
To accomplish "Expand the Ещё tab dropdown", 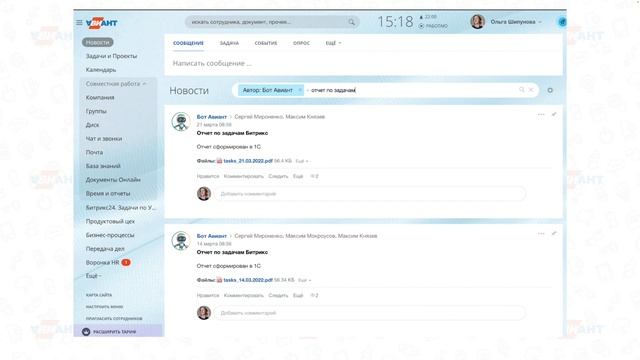I will pos(333,43).
